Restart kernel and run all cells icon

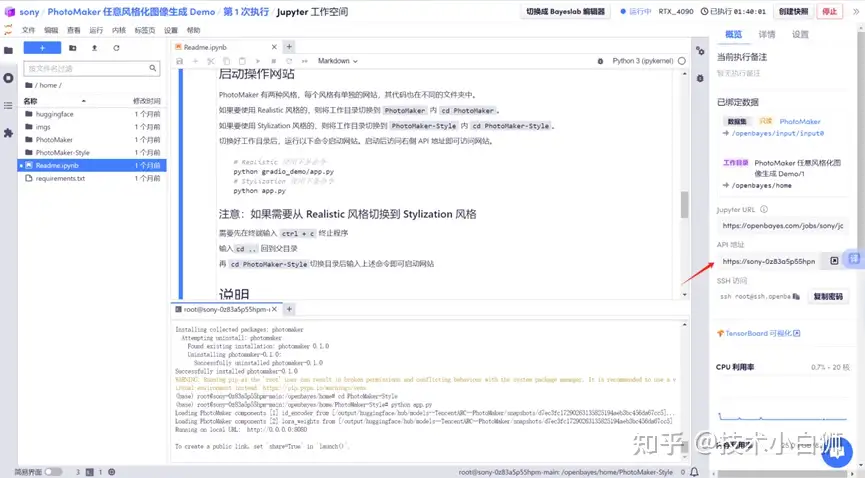[305, 61]
